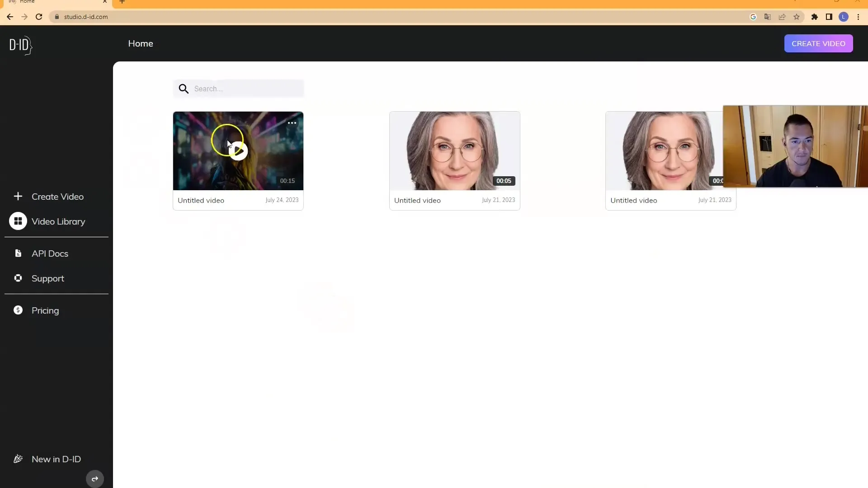This screenshot has height=488, width=868.
Task: Open Pricing page
Action: [45, 310]
